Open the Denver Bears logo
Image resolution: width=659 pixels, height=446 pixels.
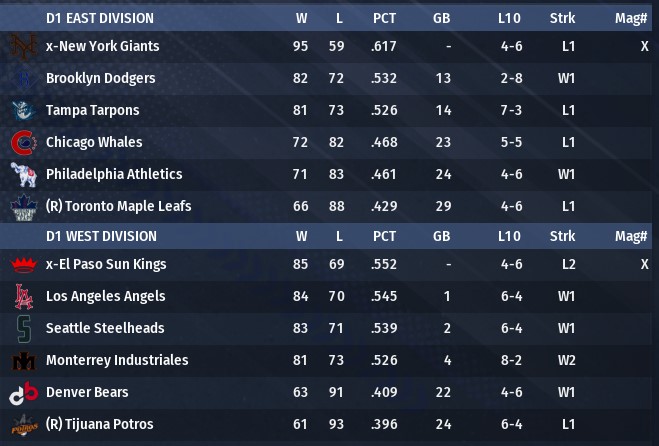(22, 392)
